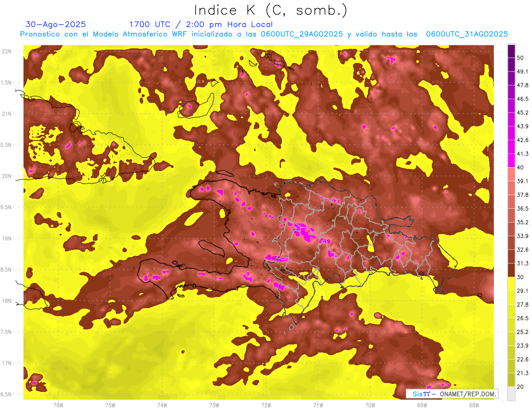The image size is (532, 411).
Task: Click the legend value "35.2"
Action: point(523,222)
